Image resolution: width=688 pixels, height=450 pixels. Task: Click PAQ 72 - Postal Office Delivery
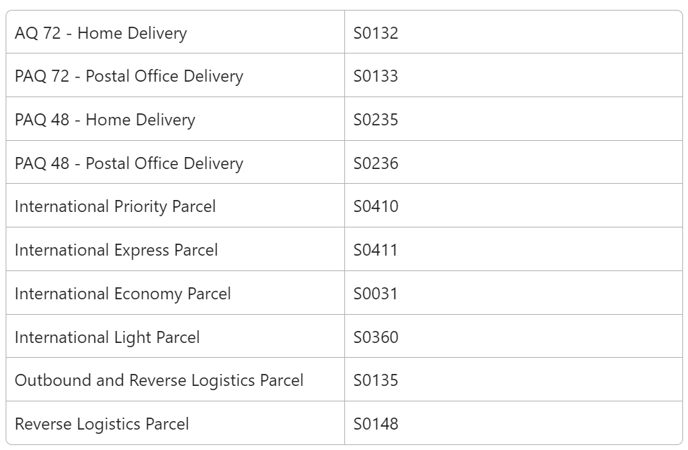[129, 76]
